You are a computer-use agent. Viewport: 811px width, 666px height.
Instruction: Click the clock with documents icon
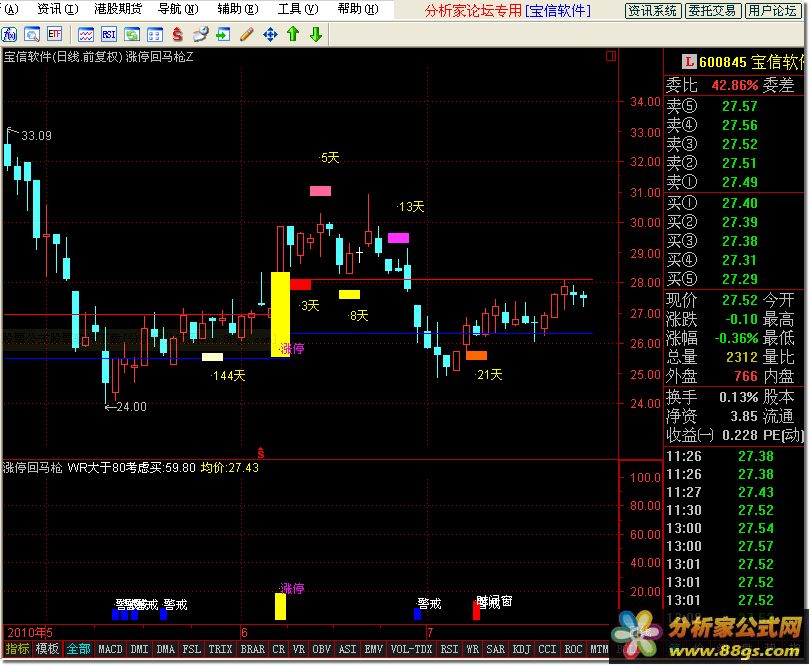[200, 35]
